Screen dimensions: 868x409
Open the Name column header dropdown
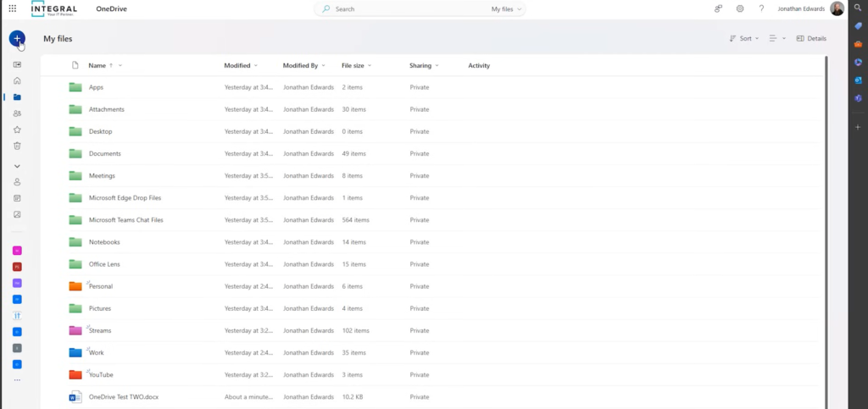click(x=120, y=66)
